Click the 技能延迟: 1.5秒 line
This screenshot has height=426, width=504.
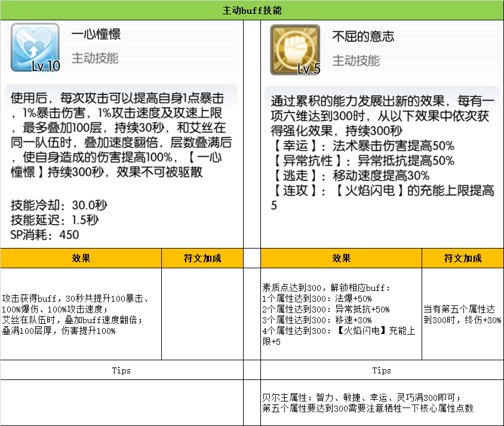[54, 220]
